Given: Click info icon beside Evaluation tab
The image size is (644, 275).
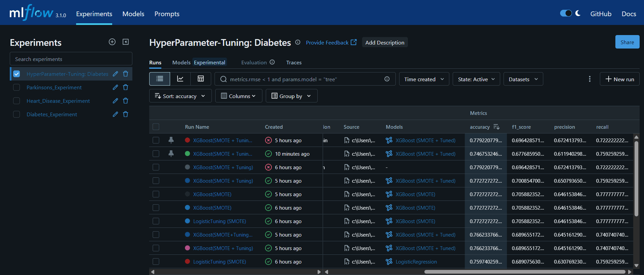Looking at the screenshot, I should (x=272, y=62).
